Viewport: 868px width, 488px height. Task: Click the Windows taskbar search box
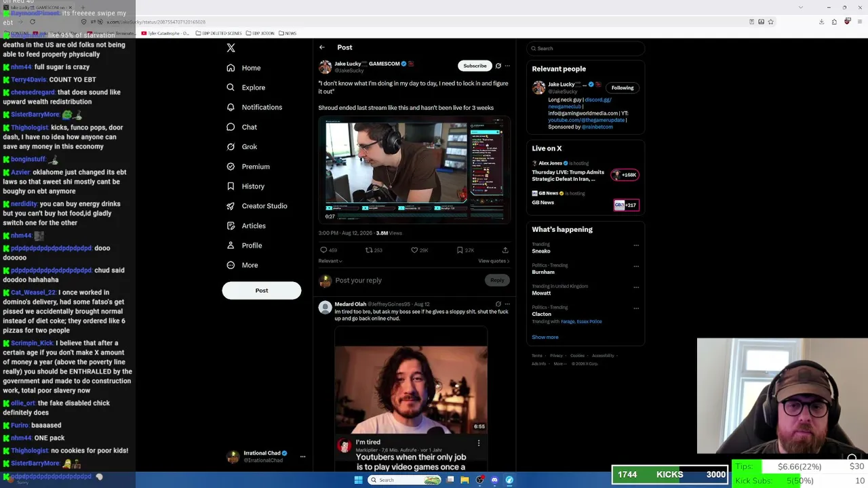[406, 480]
